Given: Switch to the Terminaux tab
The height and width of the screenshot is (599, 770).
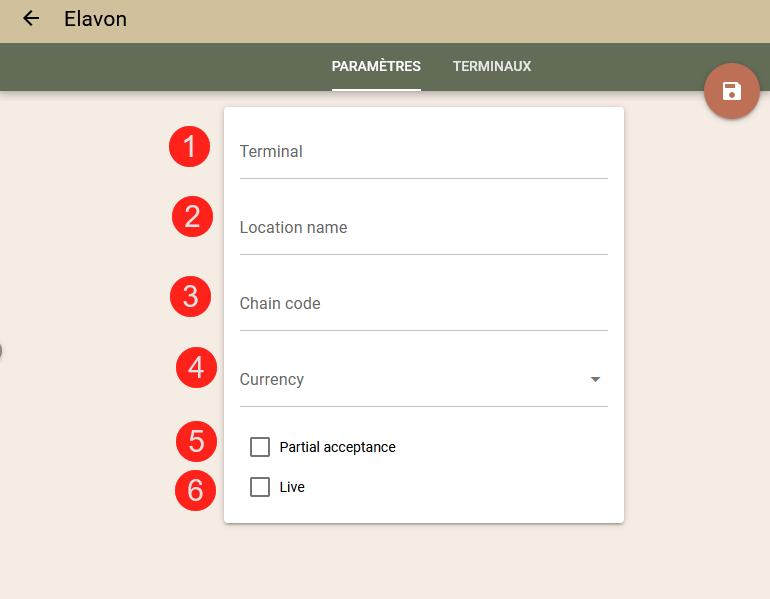Looking at the screenshot, I should pyautogui.click(x=492, y=66).
